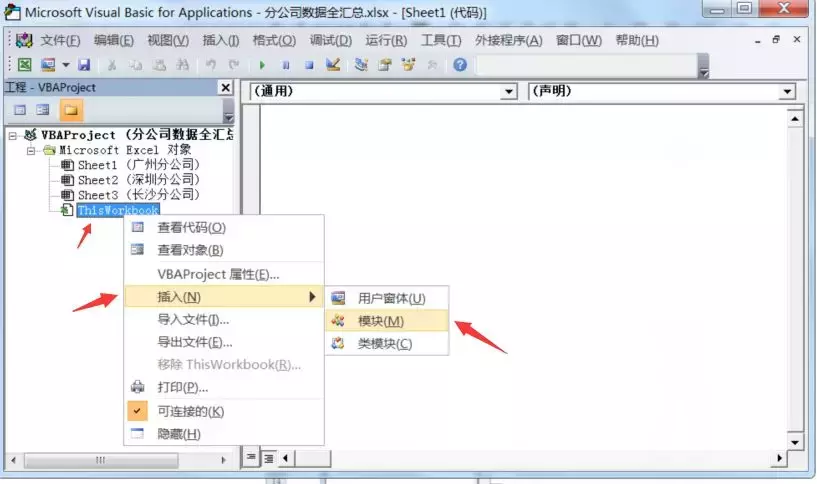Click toolbar options overflow arrow
Image resolution: width=817 pixels, height=484 pixels.
coord(703,66)
